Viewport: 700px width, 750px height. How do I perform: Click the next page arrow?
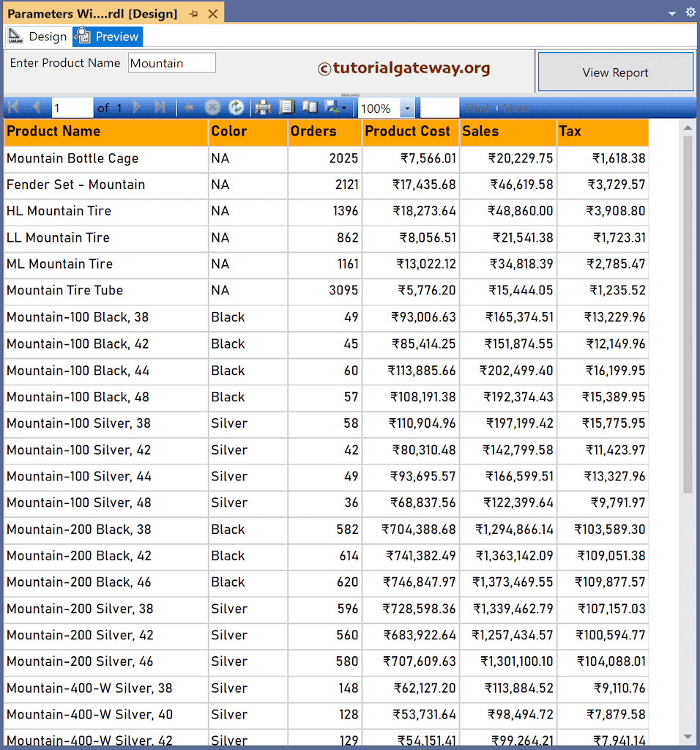[136, 108]
